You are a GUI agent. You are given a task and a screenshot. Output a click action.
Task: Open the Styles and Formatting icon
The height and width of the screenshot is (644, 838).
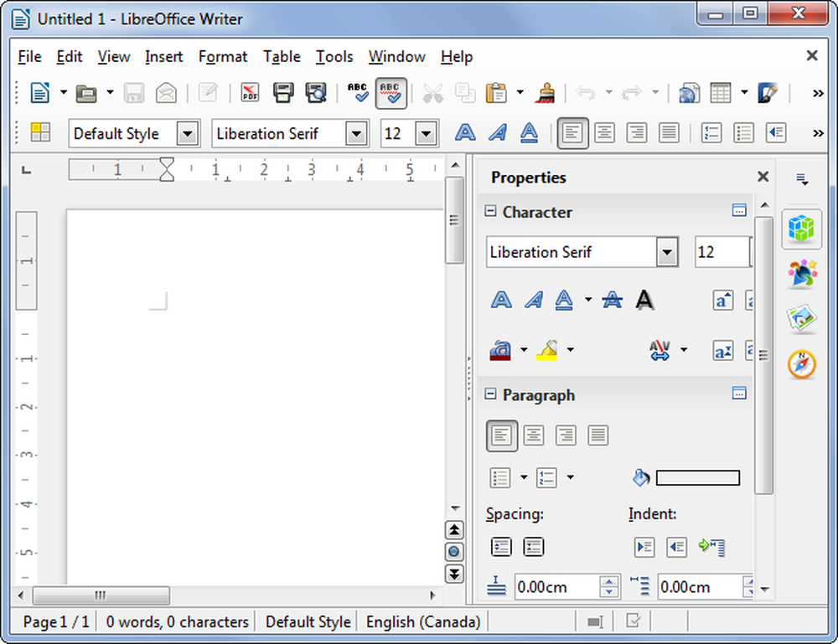40,132
